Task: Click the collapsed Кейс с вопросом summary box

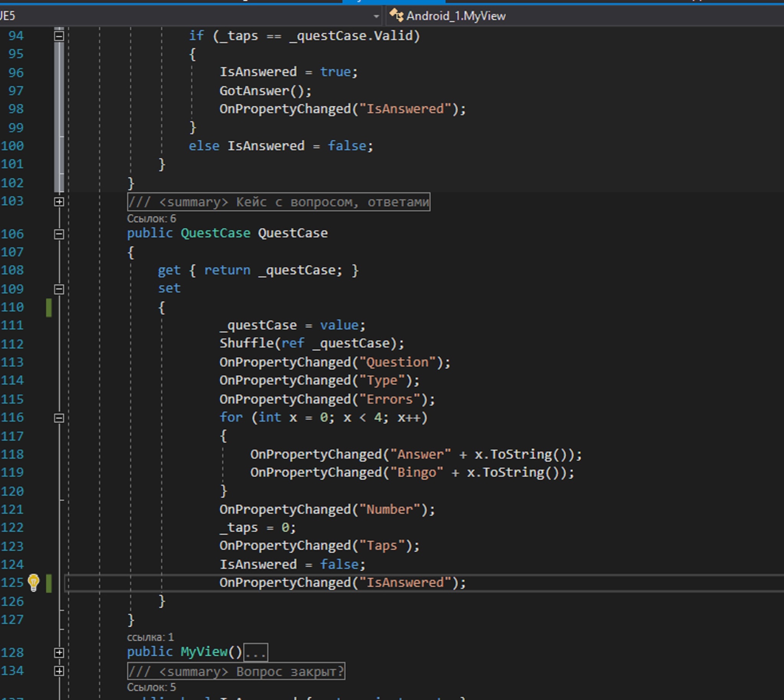Action: [278, 202]
